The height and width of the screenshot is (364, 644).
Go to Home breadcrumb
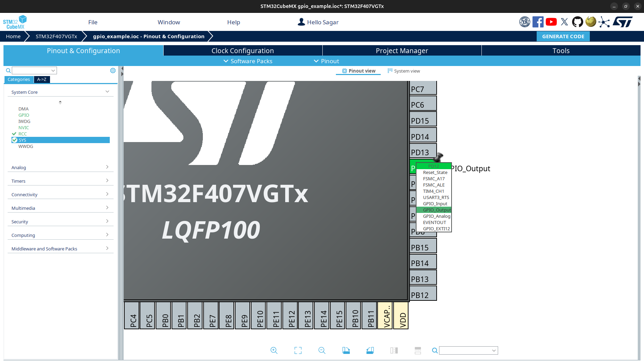click(13, 36)
